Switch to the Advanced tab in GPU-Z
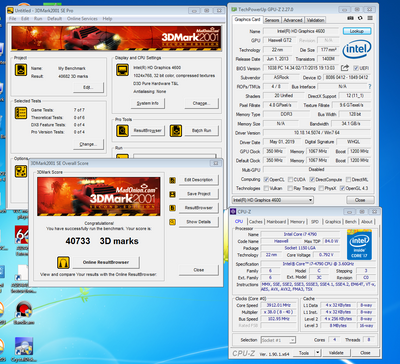 coord(293,20)
